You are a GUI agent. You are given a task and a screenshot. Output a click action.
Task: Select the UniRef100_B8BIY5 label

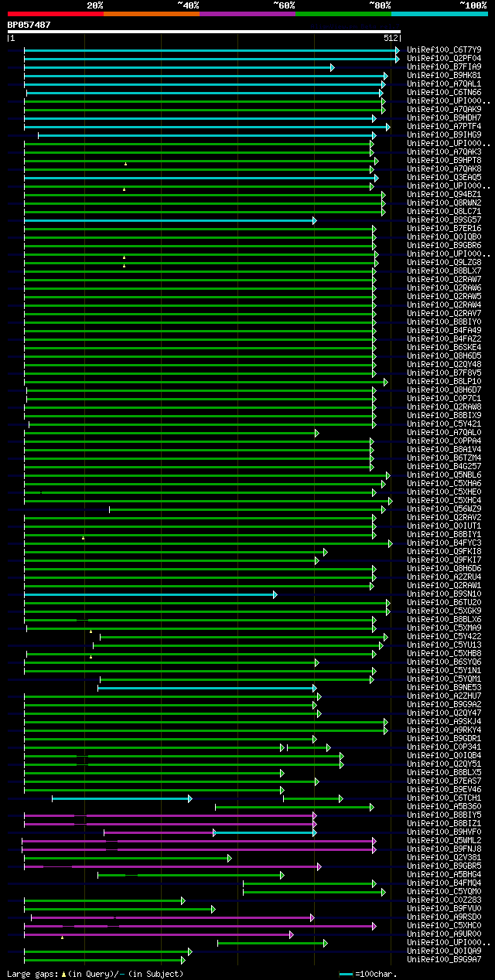pos(445,815)
